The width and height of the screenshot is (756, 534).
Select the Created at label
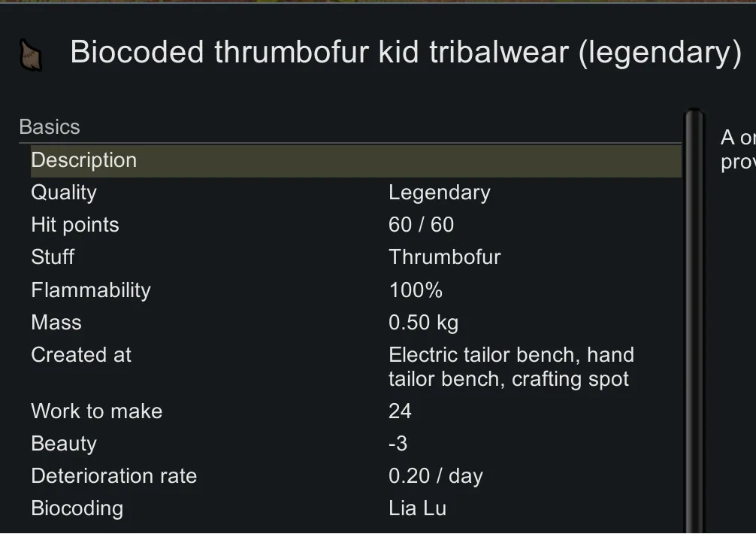point(81,355)
